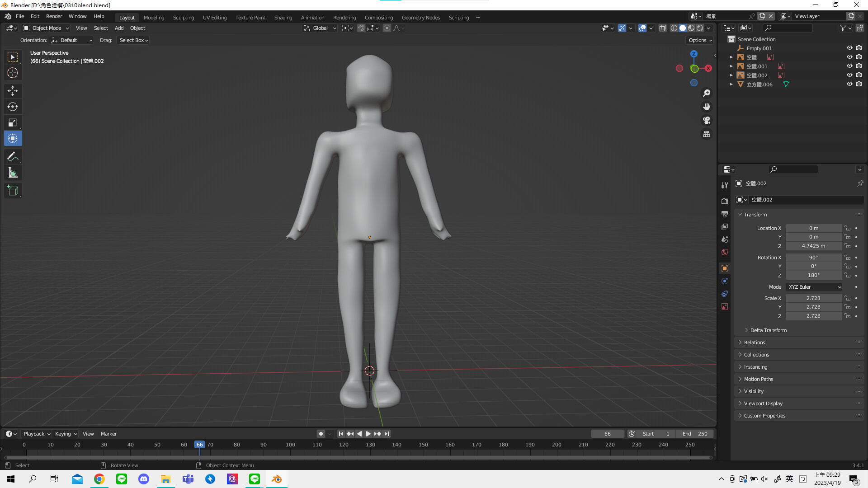Open the Render menu
This screenshot has height=488, width=868.
pos(54,16)
